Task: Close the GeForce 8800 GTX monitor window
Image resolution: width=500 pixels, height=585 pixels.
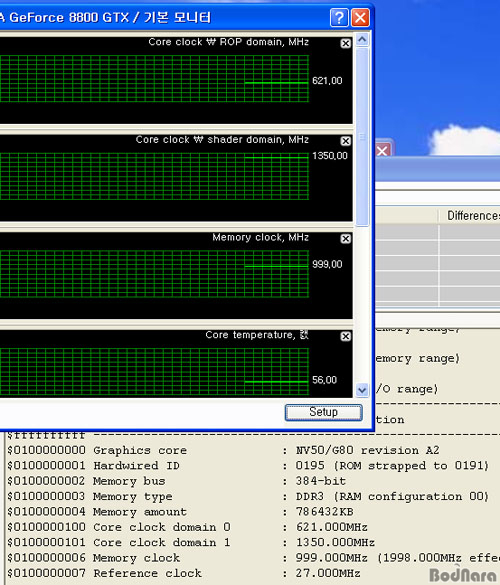Action: (360, 18)
